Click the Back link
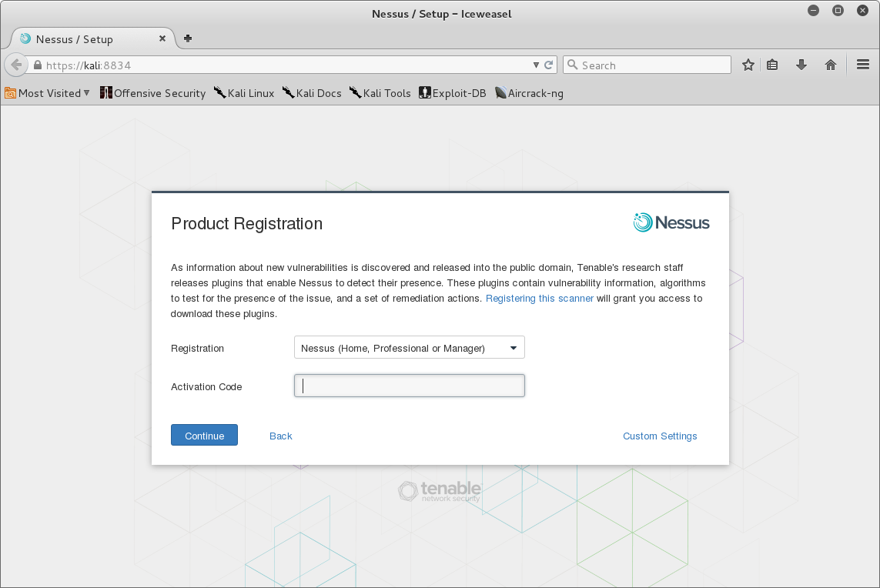880x588 pixels. click(x=280, y=436)
